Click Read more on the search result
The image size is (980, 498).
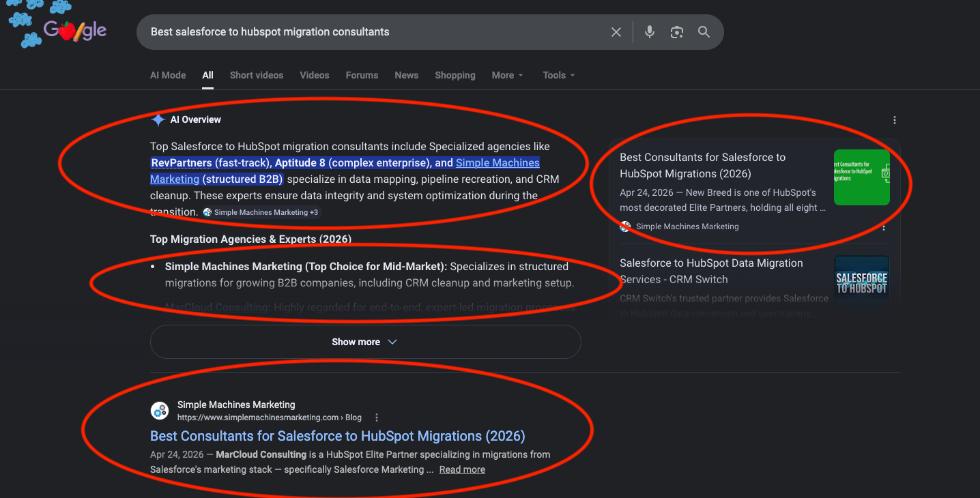462,469
